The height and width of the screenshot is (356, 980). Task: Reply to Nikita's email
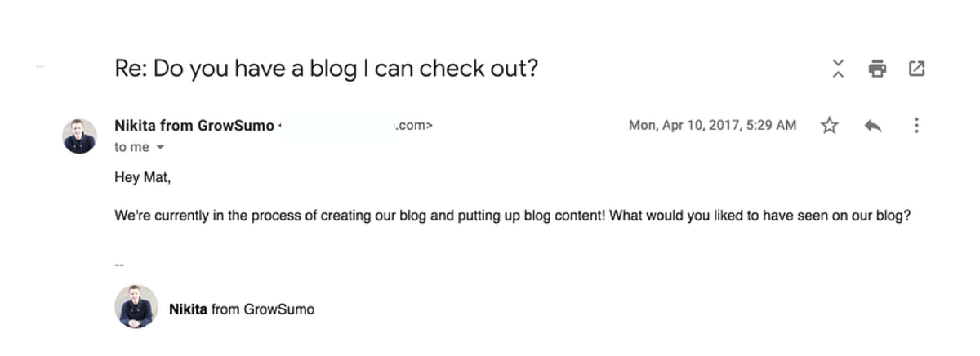[x=873, y=126]
